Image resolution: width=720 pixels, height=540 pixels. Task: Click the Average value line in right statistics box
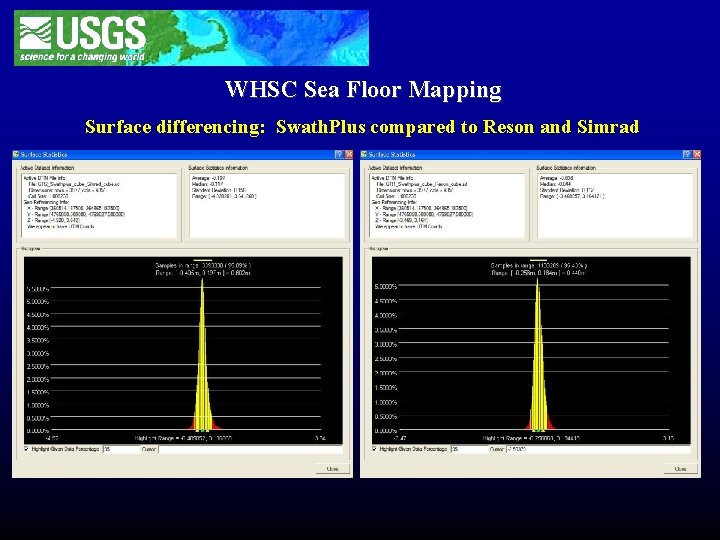(557, 178)
